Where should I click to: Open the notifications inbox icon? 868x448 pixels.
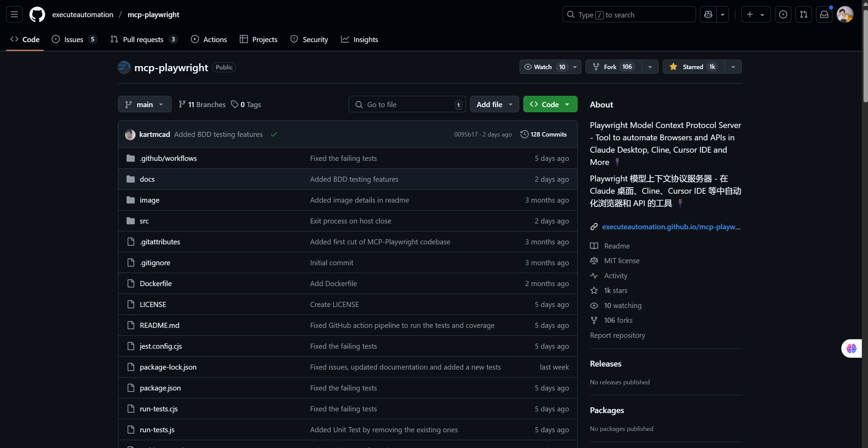824,14
